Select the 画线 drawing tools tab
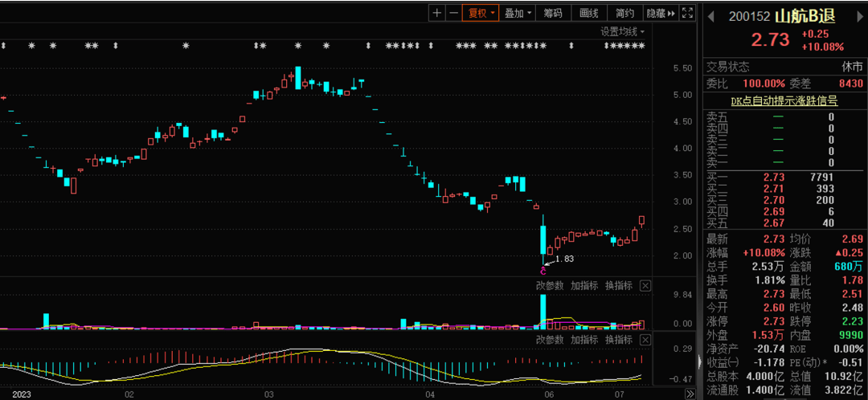 point(589,13)
